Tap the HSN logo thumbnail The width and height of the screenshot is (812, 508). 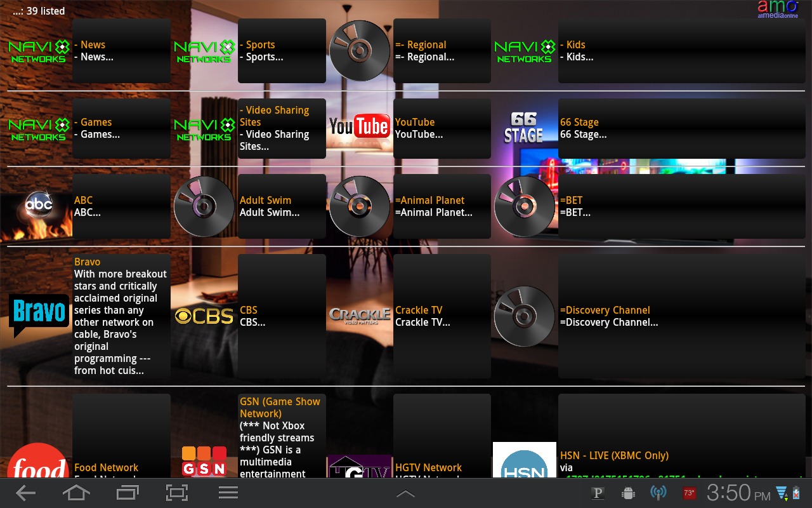(524, 462)
